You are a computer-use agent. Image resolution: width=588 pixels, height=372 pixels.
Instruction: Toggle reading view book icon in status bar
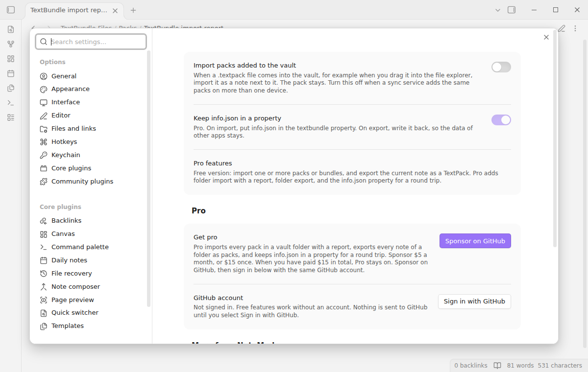click(497, 366)
